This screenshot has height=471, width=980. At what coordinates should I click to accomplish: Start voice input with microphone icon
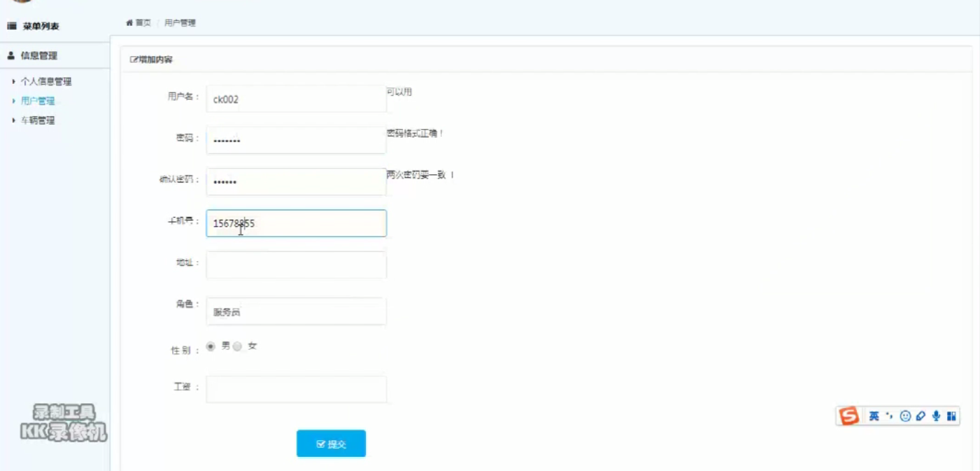(936, 416)
